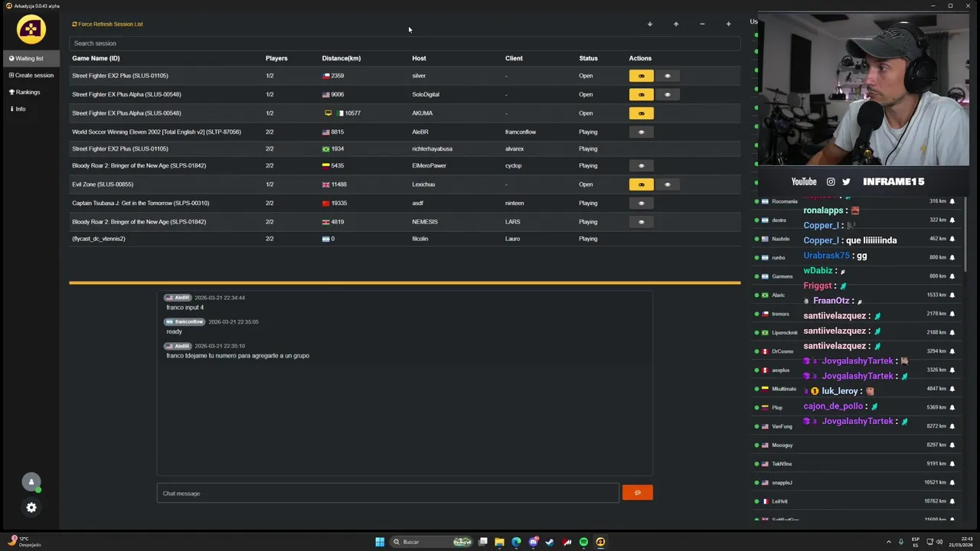This screenshot has width=980, height=551.
Task: Spectate asdf's Captain Tsubasa J match
Action: click(x=642, y=203)
